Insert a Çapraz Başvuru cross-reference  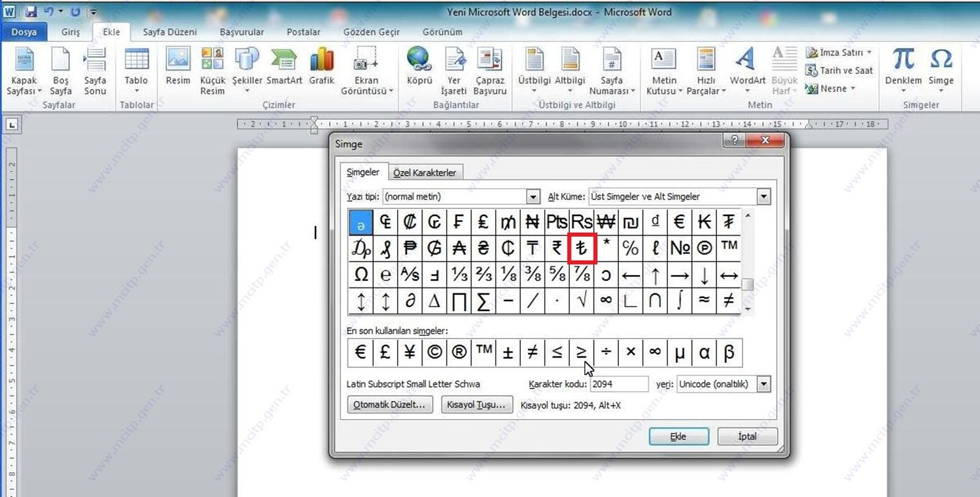click(490, 71)
